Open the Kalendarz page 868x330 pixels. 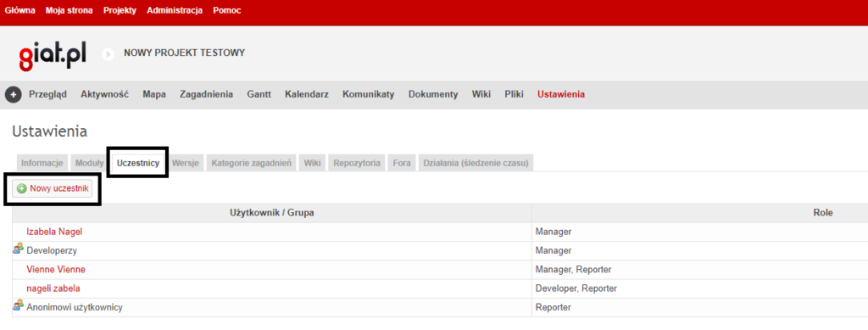[x=307, y=94]
